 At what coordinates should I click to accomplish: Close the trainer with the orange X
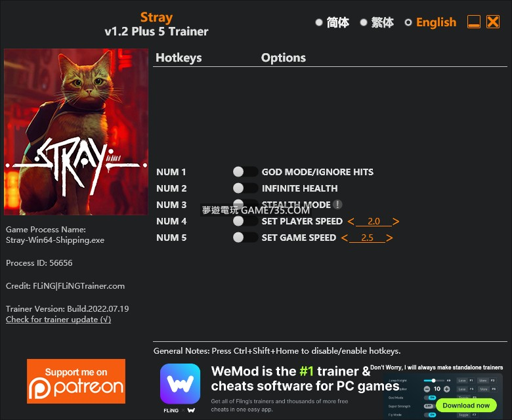[x=493, y=22]
